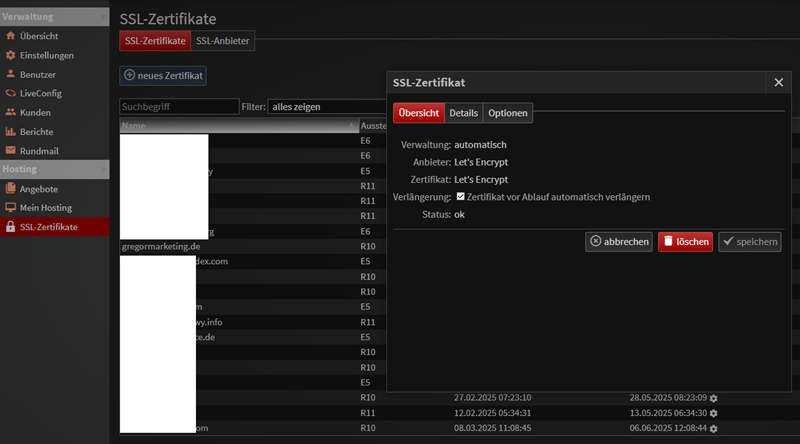Click the abbrechen button
The width and height of the screenshot is (800, 444).
(x=619, y=242)
